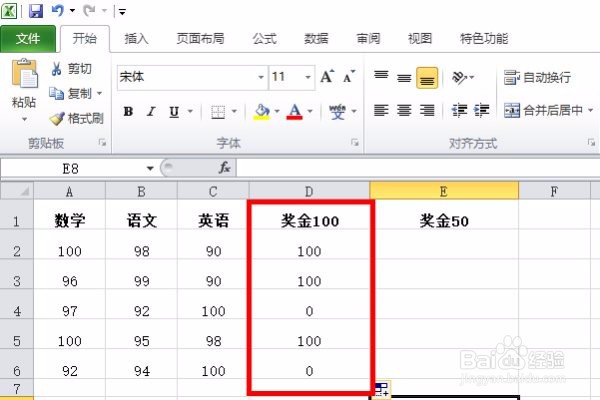Go to the 公式 tab
Image resolution: width=600 pixels, height=400 pixels.
264,39
